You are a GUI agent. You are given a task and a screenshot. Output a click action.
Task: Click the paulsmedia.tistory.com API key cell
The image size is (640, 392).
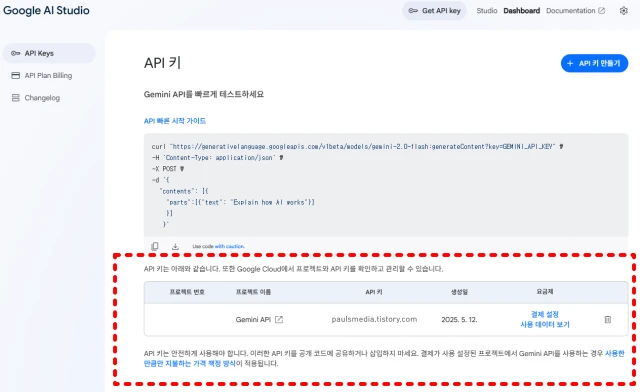coord(374,319)
